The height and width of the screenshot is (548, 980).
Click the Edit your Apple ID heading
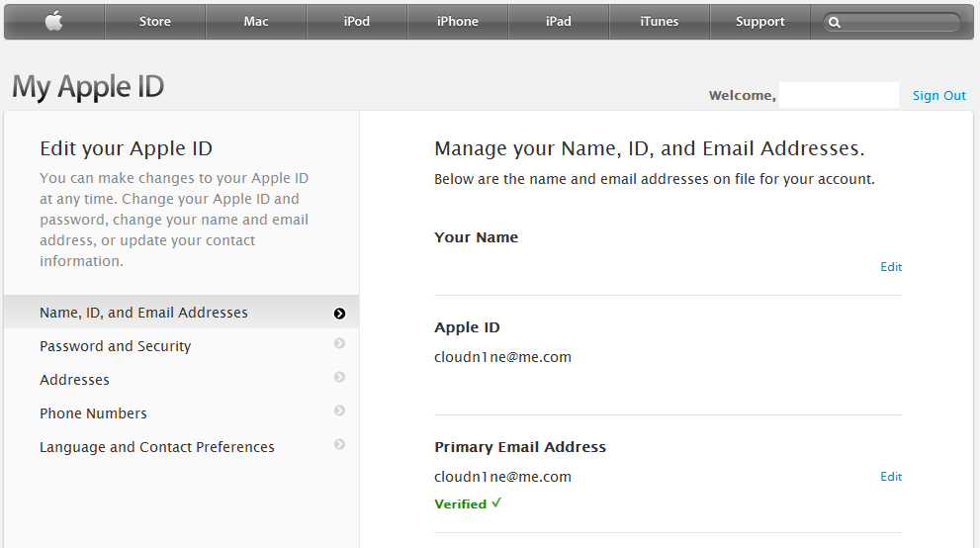[x=127, y=148]
